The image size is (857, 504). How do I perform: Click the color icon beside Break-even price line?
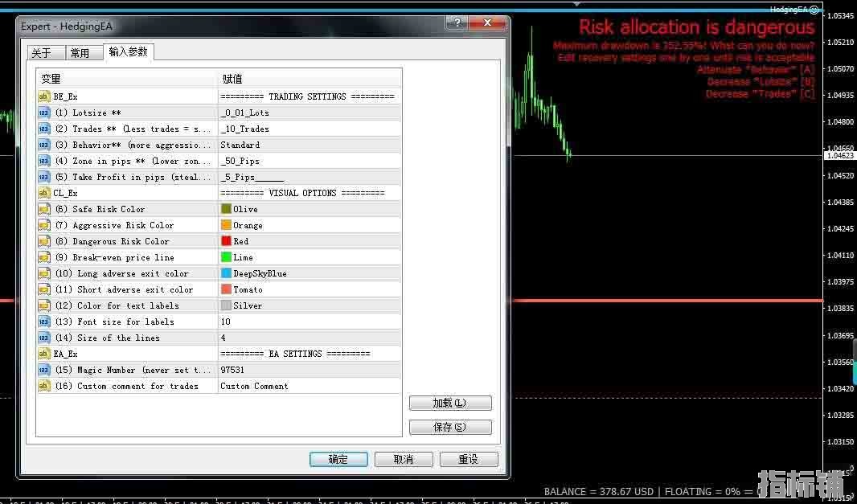pyautogui.click(x=44, y=257)
